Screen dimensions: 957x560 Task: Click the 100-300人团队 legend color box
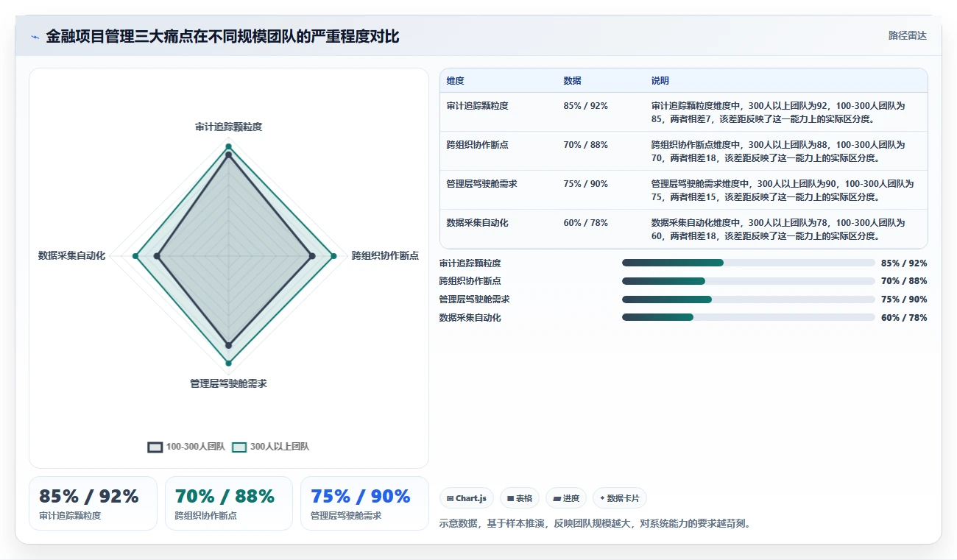click(155, 447)
